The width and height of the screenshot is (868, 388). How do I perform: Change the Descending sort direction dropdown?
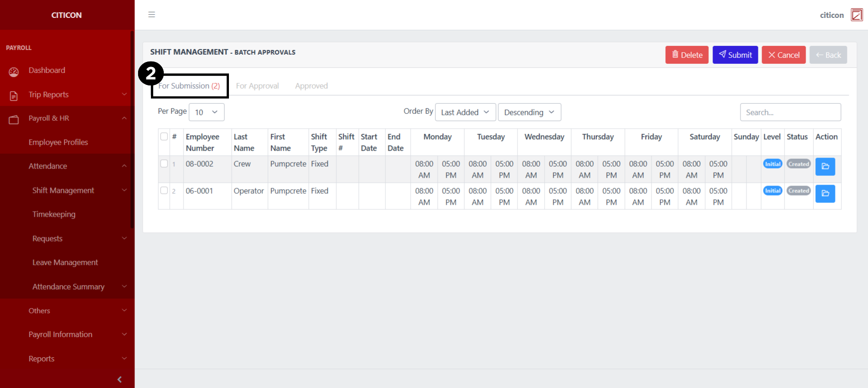pos(529,112)
